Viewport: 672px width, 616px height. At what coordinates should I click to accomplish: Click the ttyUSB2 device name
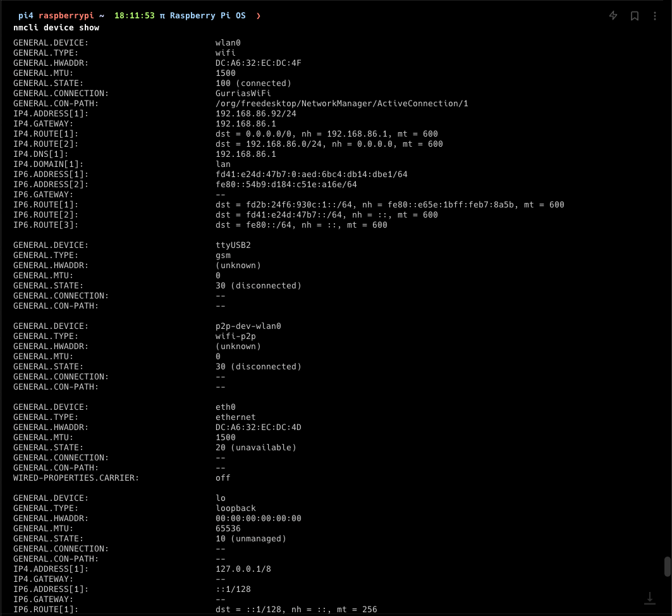pyautogui.click(x=233, y=245)
